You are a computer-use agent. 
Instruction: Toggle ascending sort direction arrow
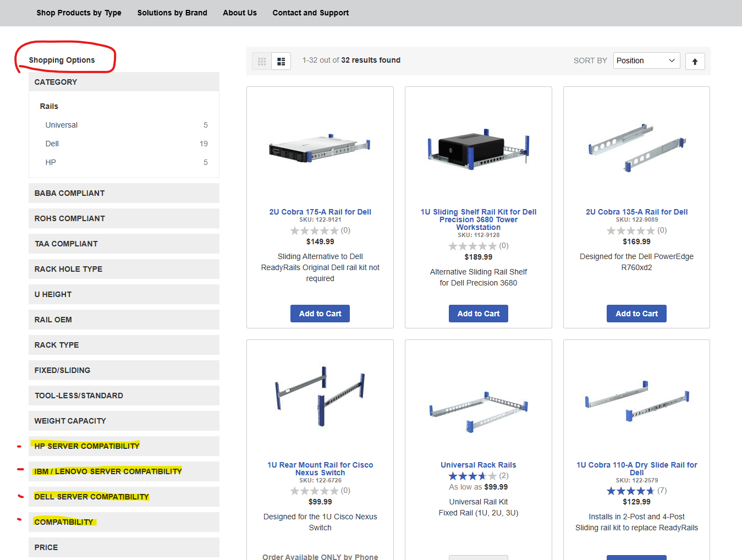pos(695,61)
